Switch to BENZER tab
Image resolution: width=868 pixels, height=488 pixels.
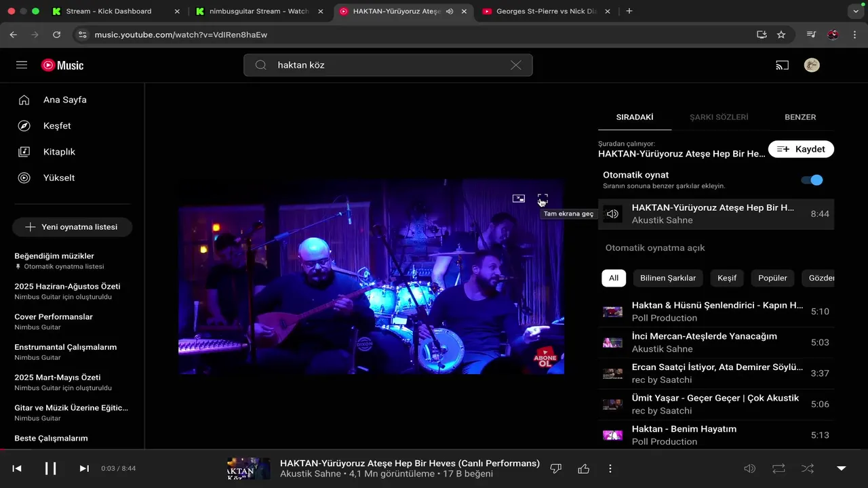pyautogui.click(x=800, y=117)
